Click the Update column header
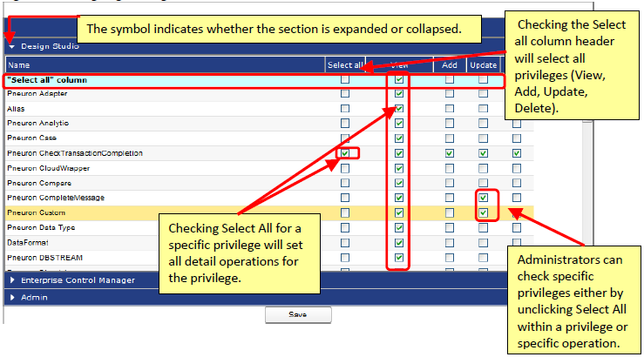 click(483, 64)
